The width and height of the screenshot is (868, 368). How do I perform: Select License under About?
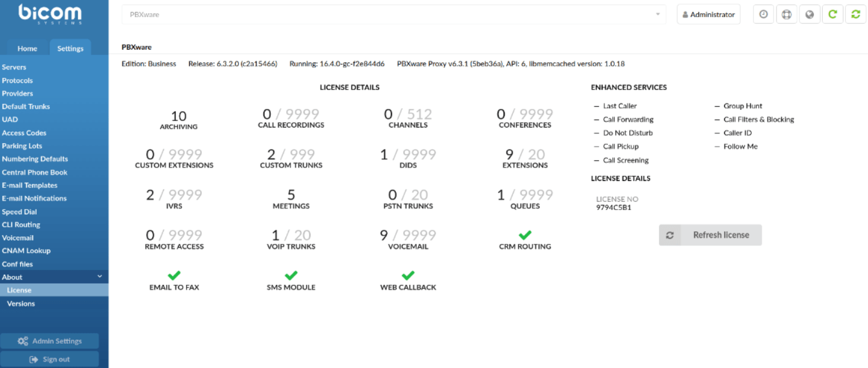coord(54,290)
